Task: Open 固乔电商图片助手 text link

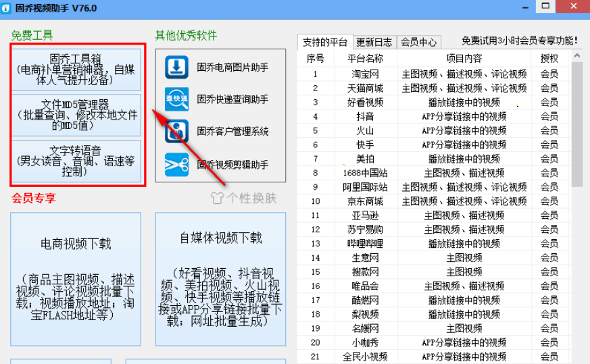Action: (232, 68)
